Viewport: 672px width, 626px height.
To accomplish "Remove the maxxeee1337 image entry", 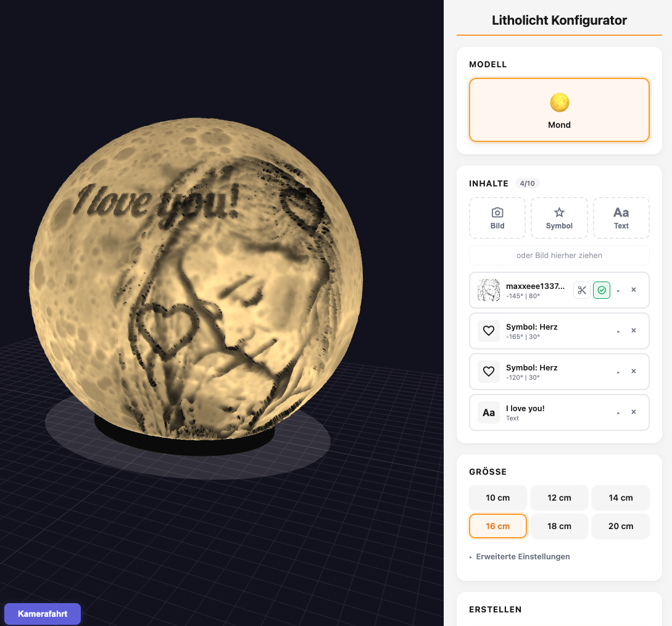I will pyautogui.click(x=633, y=290).
